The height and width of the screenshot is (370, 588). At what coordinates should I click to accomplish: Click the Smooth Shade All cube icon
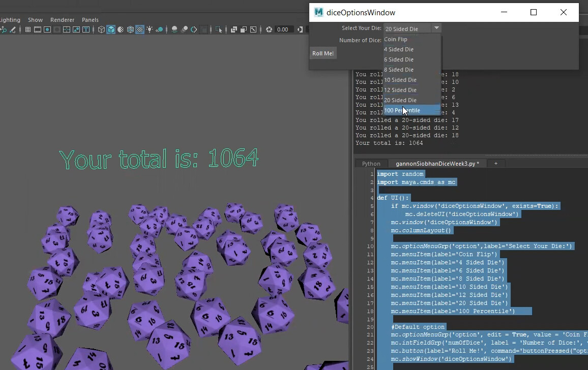click(x=111, y=29)
